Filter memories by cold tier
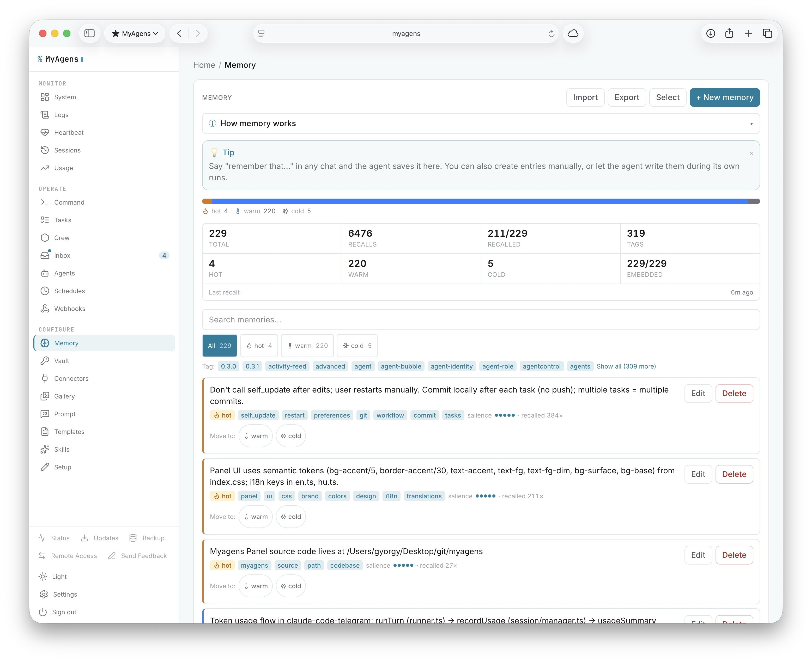This screenshot has width=812, height=662. click(x=357, y=346)
